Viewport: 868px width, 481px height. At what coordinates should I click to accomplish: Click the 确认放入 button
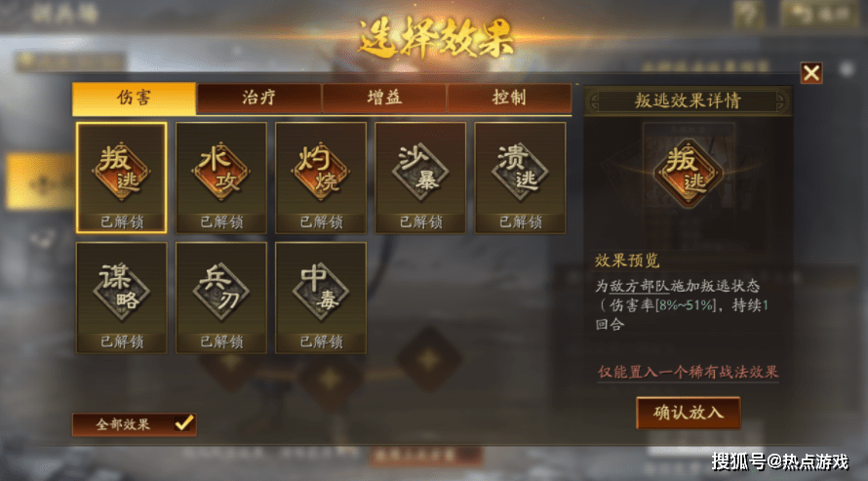(x=689, y=413)
